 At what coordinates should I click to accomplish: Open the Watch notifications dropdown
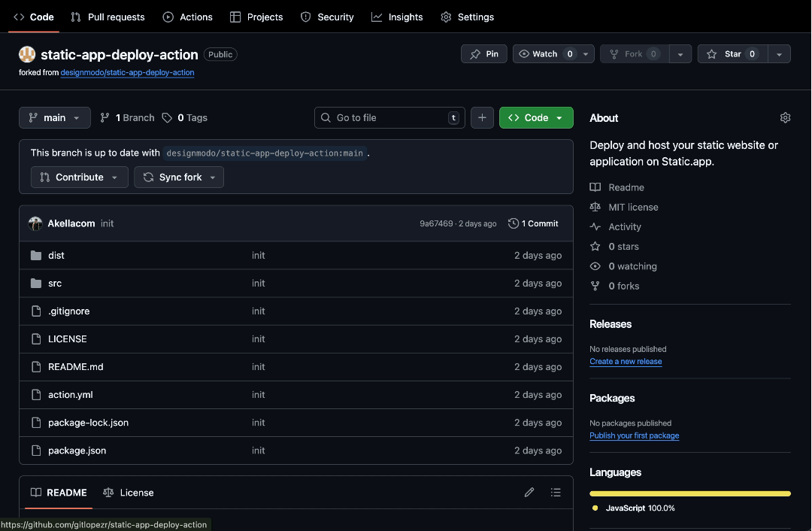tap(553, 54)
